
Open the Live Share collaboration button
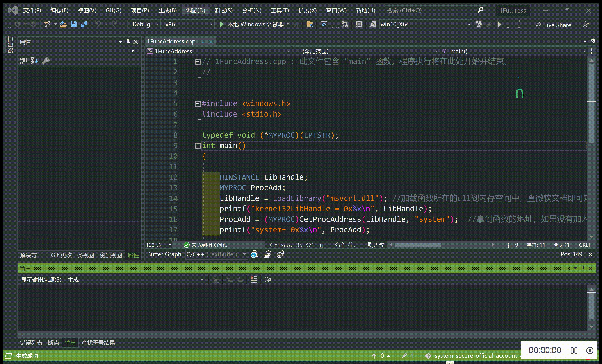[x=553, y=25]
